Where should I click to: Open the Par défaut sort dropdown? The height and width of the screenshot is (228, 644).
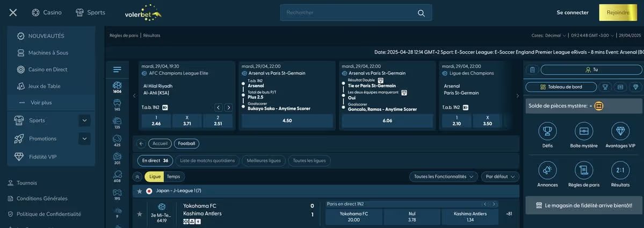[x=500, y=176]
